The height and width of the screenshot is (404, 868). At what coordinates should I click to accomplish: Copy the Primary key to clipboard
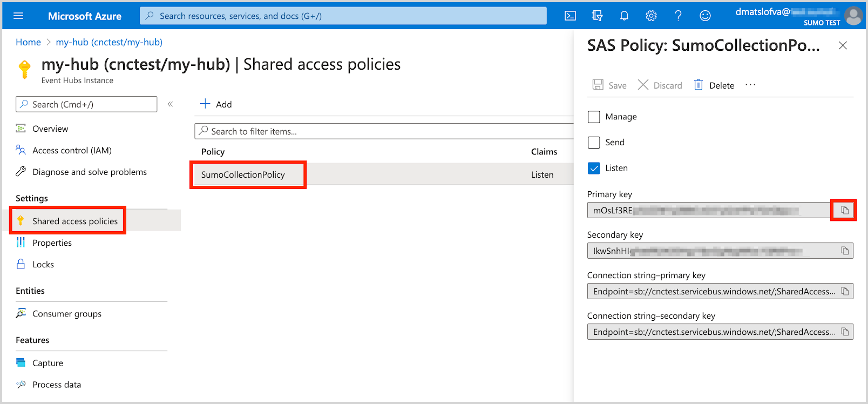[x=844, y=210]
